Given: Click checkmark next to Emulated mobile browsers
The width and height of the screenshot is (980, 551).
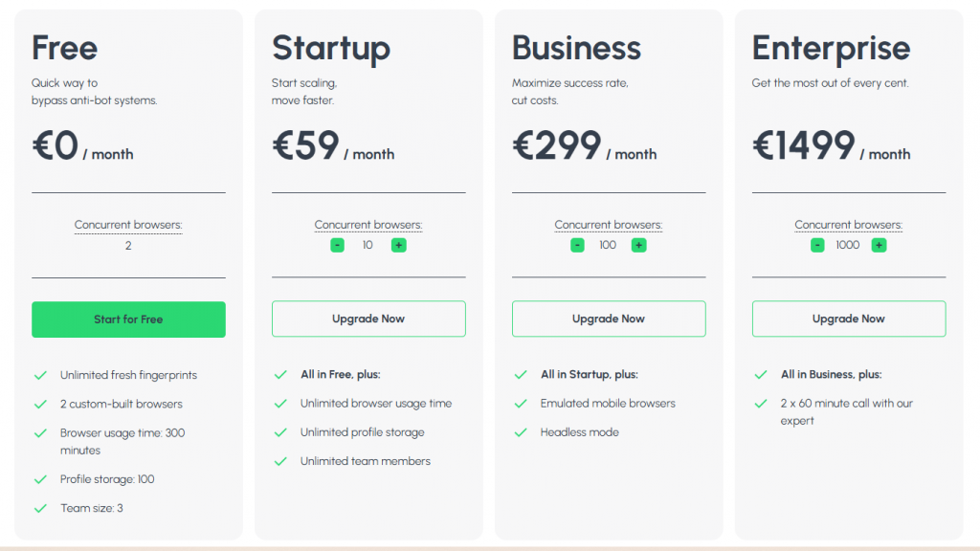Looking at the screenshot, I should coord(521,404).
